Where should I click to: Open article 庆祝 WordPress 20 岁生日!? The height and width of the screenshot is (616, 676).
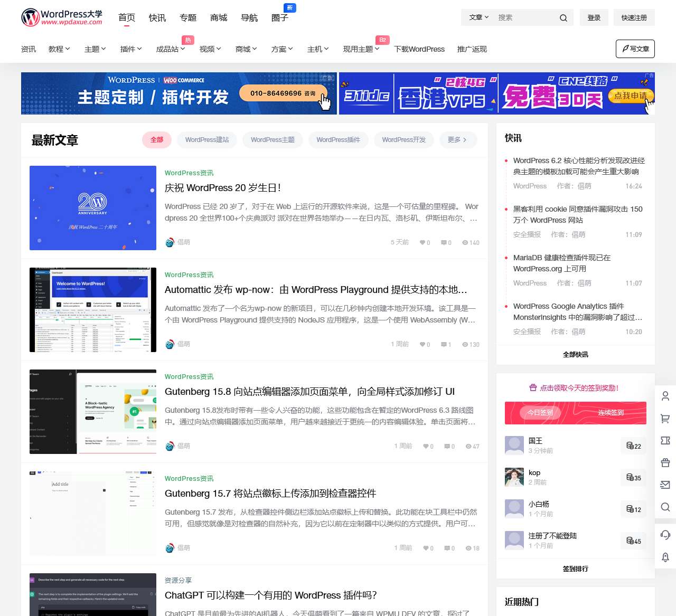coord(223,188)
